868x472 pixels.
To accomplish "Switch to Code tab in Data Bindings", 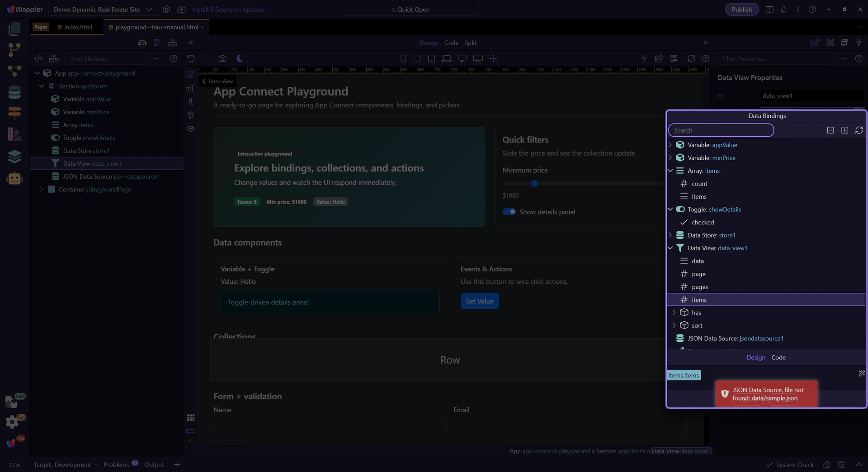I will [778, 358].
